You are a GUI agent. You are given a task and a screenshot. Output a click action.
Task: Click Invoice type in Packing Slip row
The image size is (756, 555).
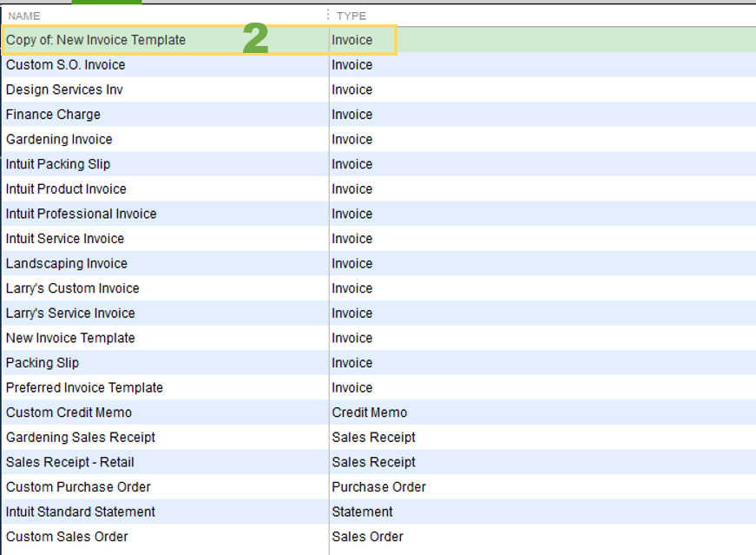pos(352,363)
